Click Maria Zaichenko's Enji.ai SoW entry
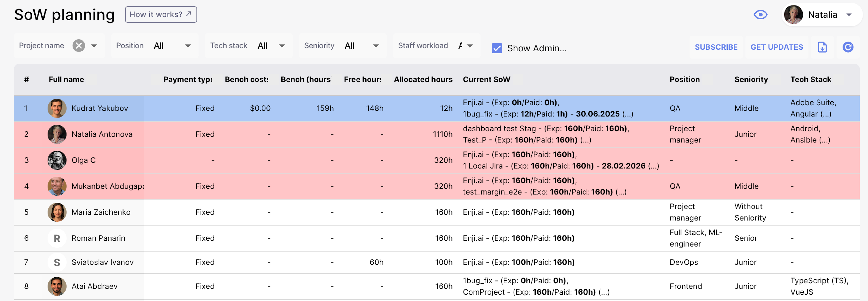 (519, 212)
